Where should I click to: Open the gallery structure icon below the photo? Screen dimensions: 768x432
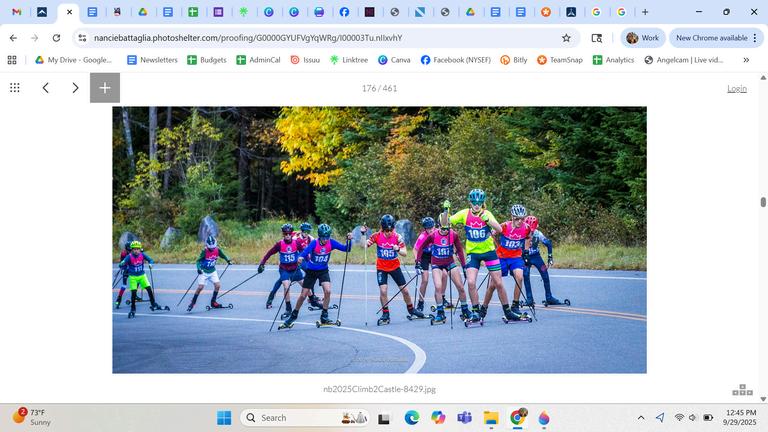click(x=742, y=390)
